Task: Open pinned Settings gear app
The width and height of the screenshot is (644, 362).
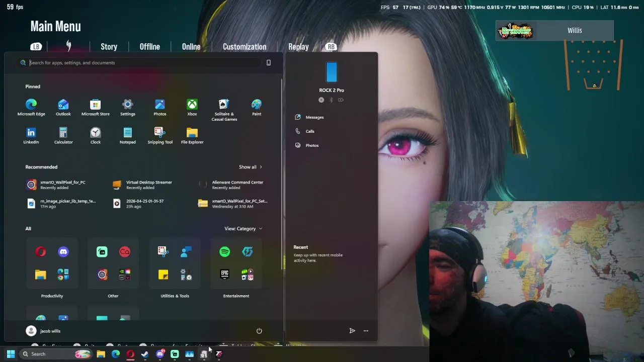Action: click(128, 108)
